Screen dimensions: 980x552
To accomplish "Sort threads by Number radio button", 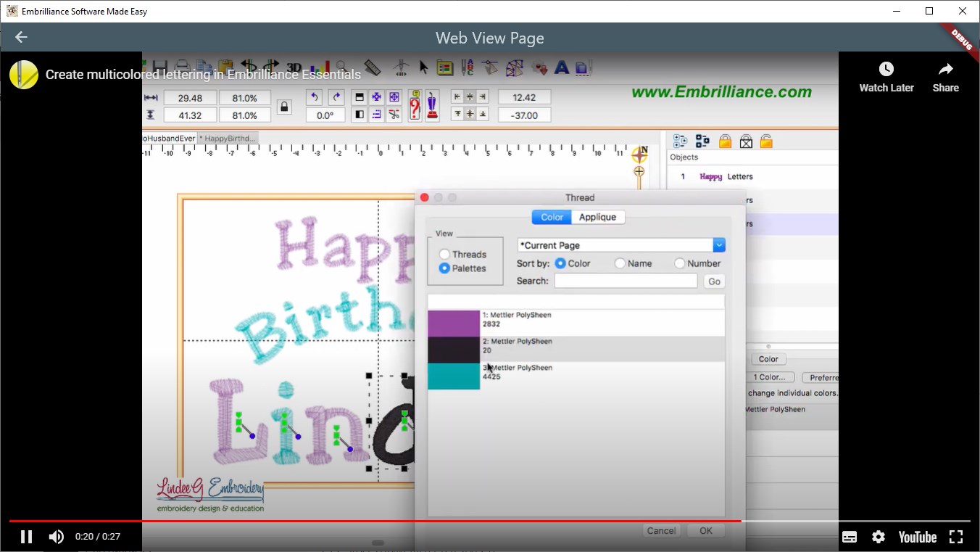I will click(x=679, y=263).
